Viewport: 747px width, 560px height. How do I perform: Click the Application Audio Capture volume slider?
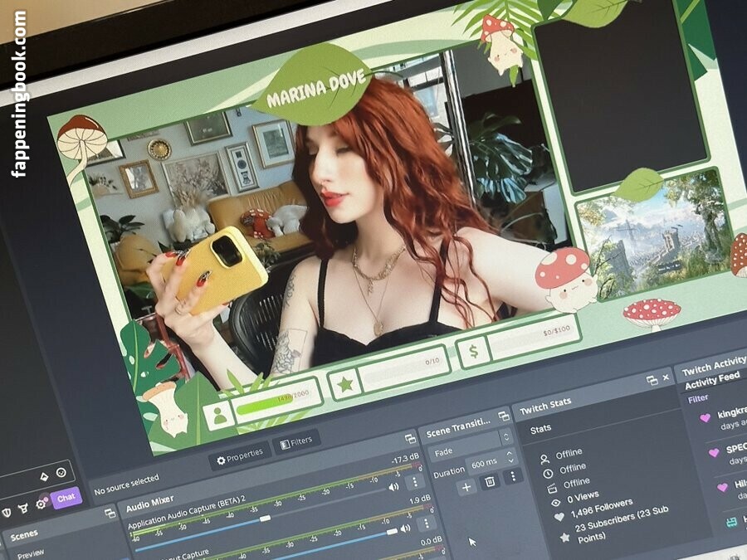[265, 518]
